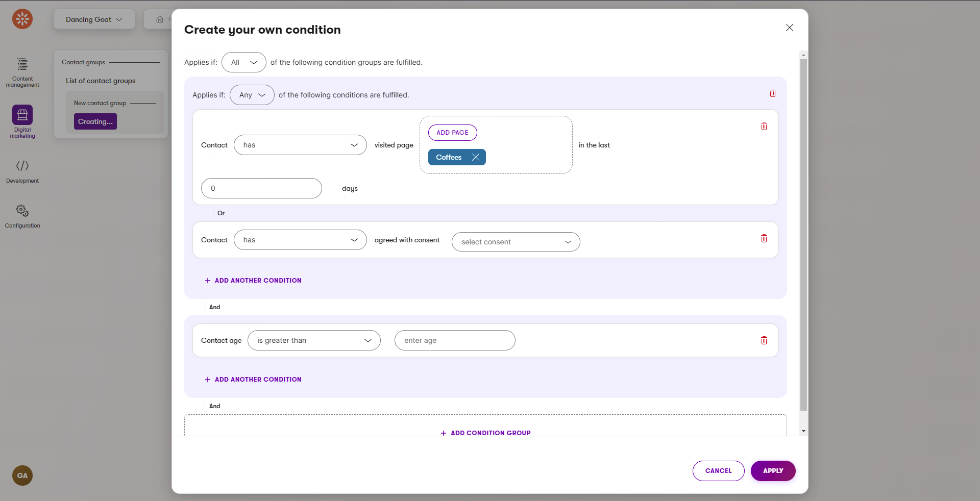Click the days number input field
The height and width of the screenshot is (501, 980).
point(261,188)
